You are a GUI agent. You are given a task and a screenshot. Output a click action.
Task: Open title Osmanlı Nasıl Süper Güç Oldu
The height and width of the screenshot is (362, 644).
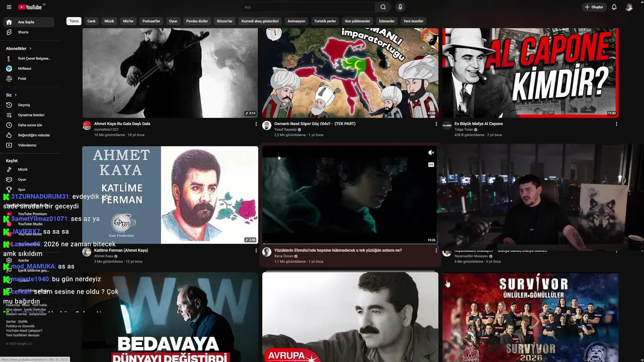315,124
